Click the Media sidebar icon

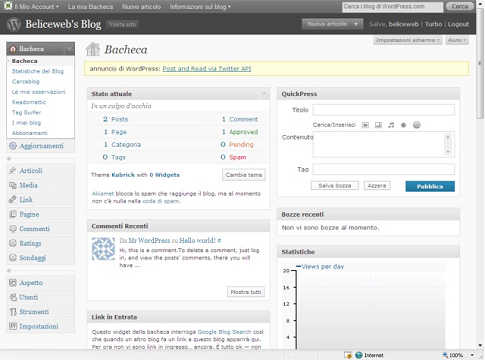[13, 185]
